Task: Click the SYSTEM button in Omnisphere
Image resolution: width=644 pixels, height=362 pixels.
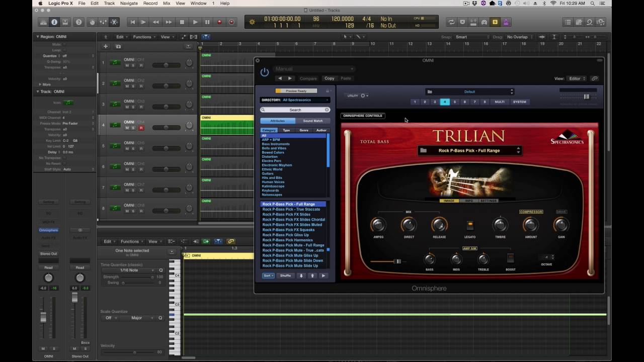Action: 520,102
